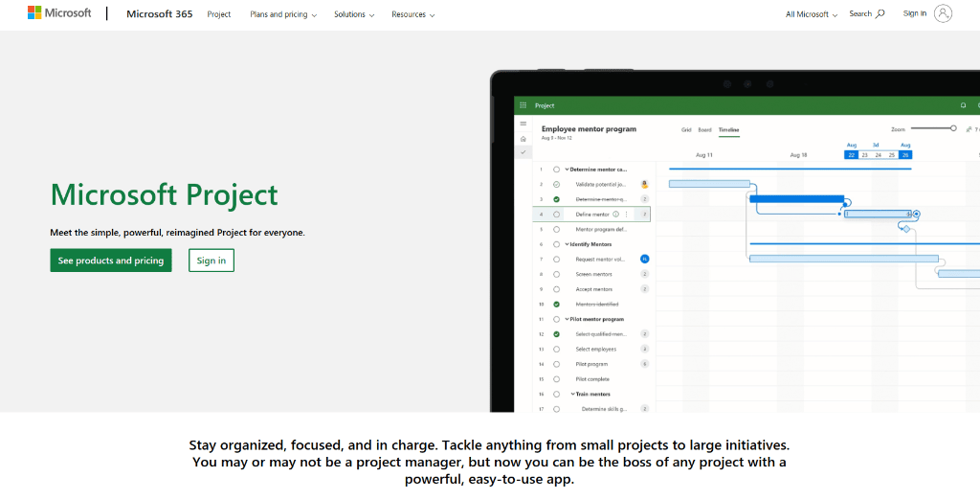Click the diamond milestone marker on the timeline

pos(906,230)
